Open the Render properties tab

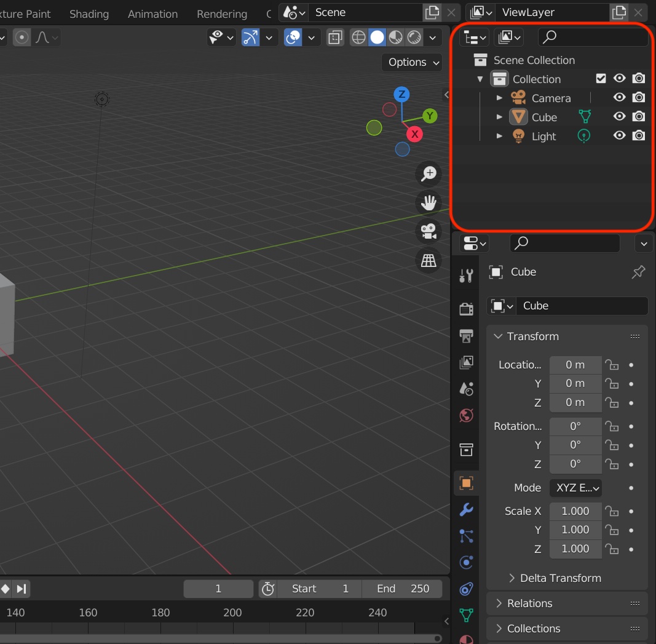click(466, 309)
